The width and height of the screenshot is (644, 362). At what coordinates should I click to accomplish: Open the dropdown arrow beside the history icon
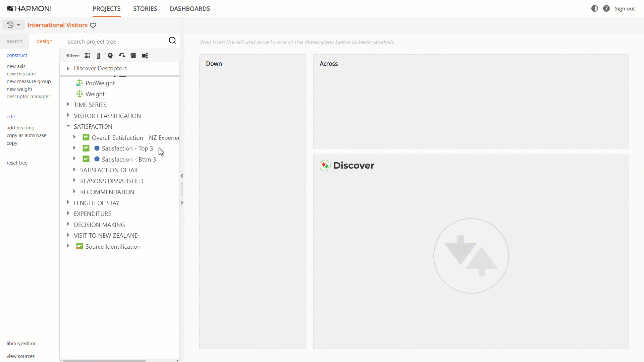point(18,25)
